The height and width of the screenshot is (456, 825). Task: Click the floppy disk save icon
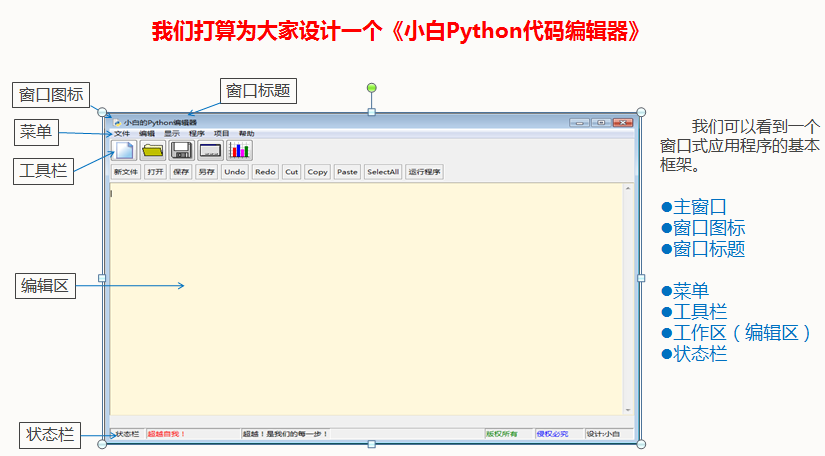point(182,150)
